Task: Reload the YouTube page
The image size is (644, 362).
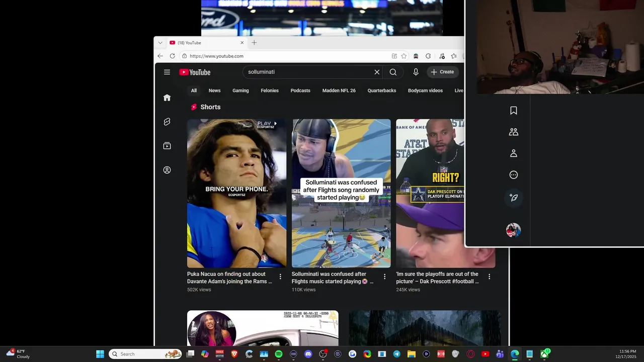Action: (172, 56)
